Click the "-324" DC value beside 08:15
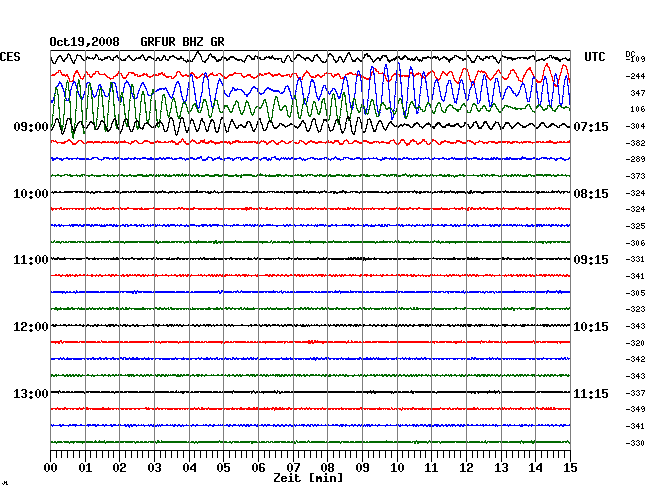The width and height of the screenshot is (650, 494). pyautogui.click(x=635, y=193)
